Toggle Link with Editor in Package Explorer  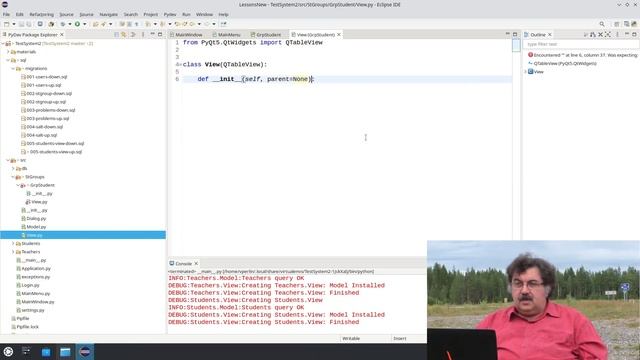click(x=124, y=35)
